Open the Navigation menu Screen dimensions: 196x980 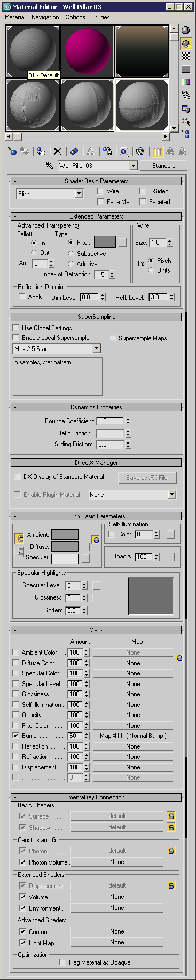click(45, 17)
